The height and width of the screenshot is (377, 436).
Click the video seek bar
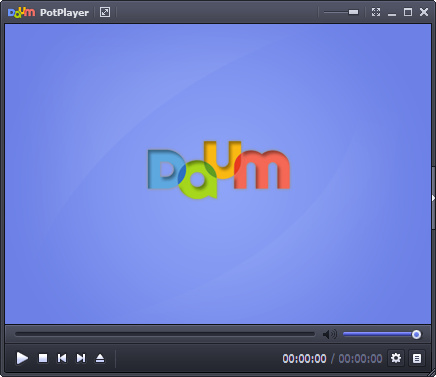(165, 334)
